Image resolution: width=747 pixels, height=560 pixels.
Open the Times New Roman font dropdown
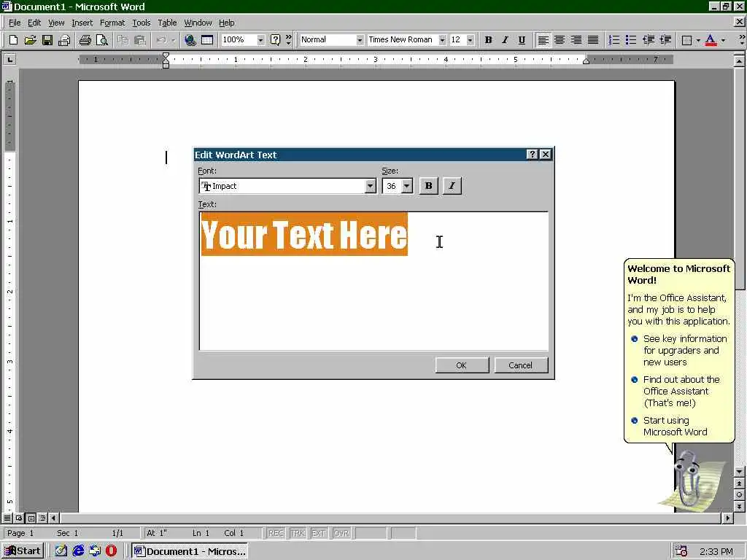[442, 40]
